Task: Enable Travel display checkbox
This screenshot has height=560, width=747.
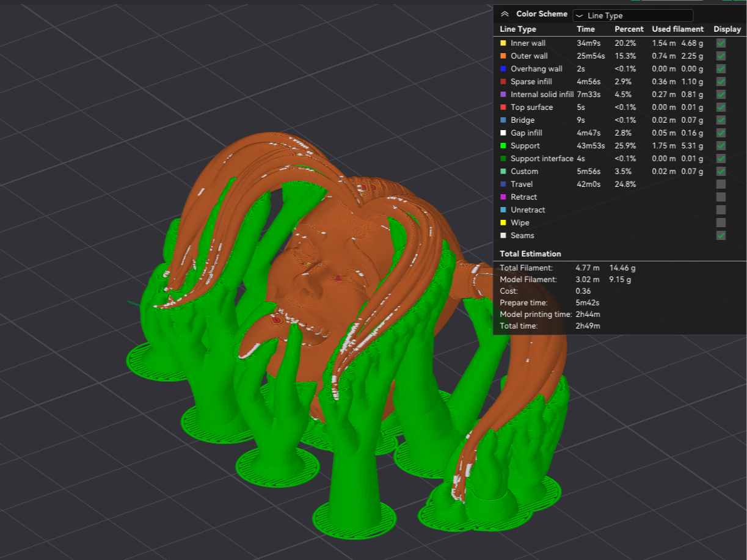Action: pyautogui.click(x=721, y=184)
